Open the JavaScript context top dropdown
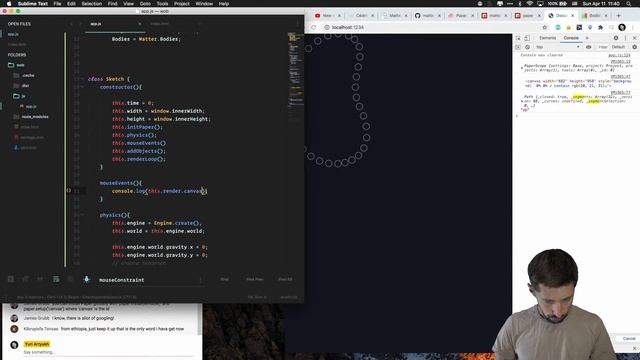This screenshot has width=640, height=360. point(558,47)
